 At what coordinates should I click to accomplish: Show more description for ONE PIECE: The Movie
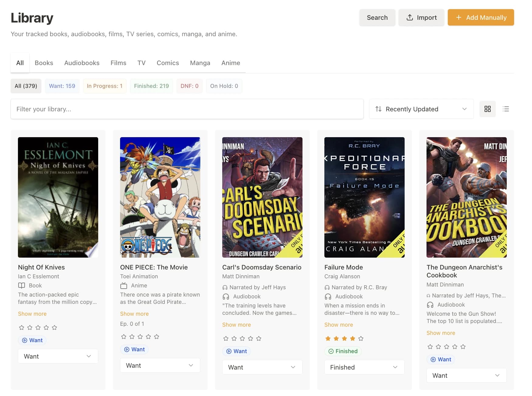(134, 314)
